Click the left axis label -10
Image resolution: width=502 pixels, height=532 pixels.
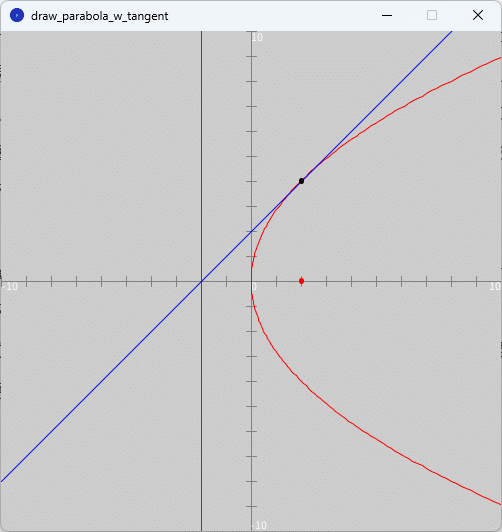point(11,287)
